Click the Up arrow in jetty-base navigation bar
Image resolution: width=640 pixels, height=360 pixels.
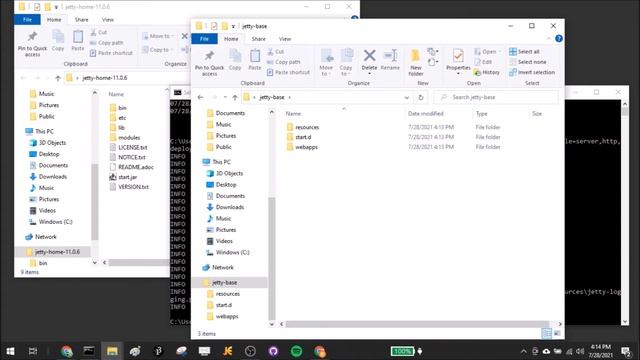point(235,98)
